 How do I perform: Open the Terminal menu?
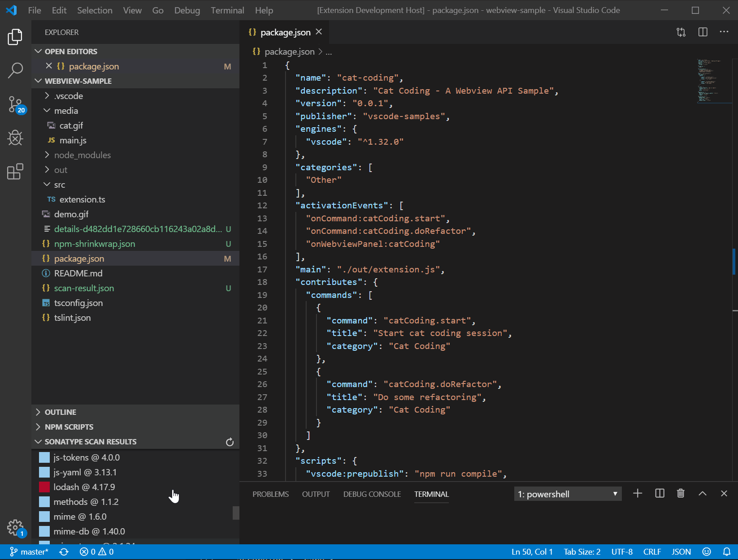tap(227, 10)
